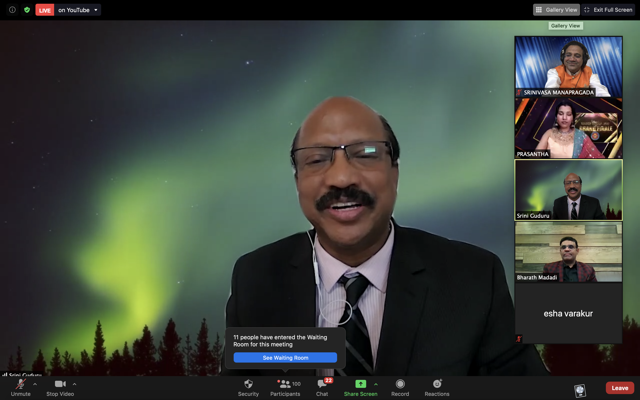Screen dimensions: 640x400
Task: Click Exit Full Screen
Action: coord(608,10)
